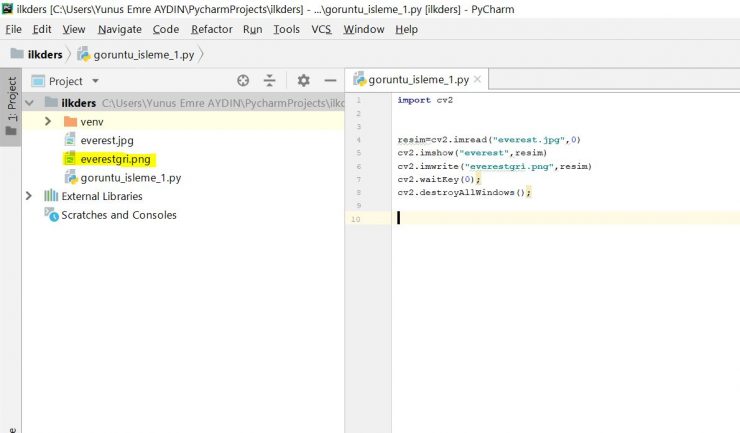Click the Scratches and Consoles icon
This screenshot has height=433, width=740.
coord(52,215)
